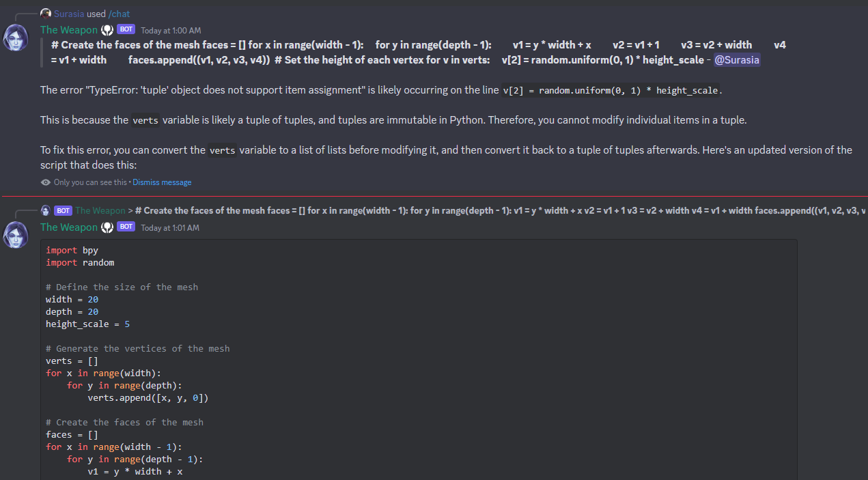Dismiss the ephemeral message
Viewport: 868px width, 480px height.
pos(162,182)
